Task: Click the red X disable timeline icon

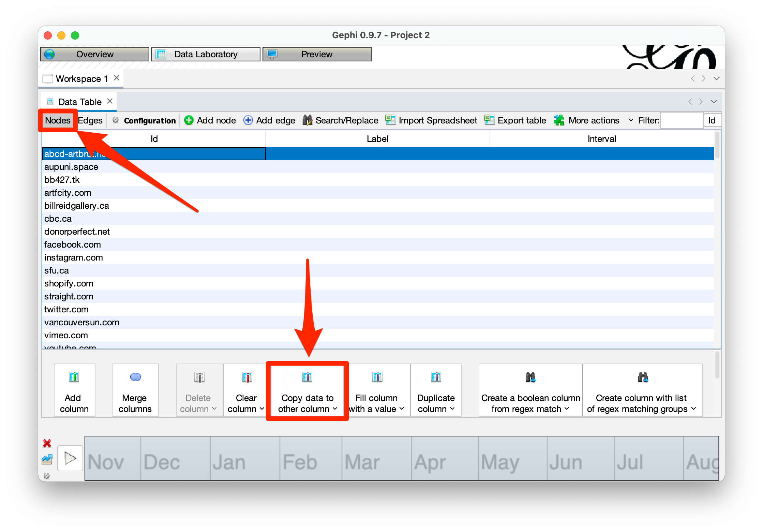Action: [x=47, y=443]
